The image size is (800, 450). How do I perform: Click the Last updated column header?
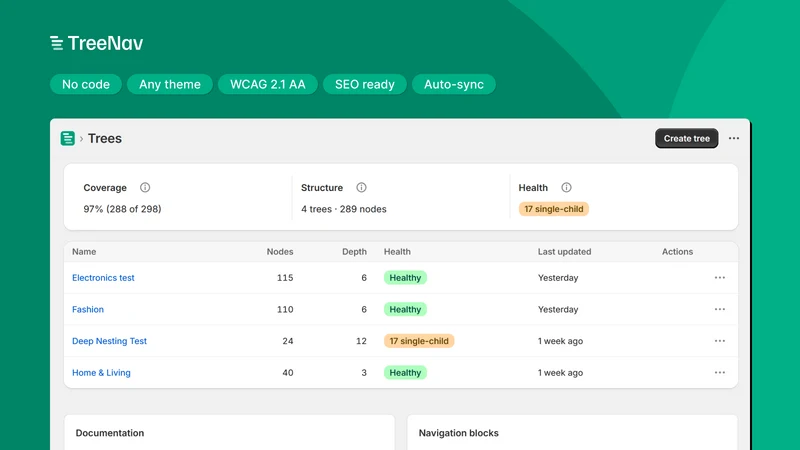pyautogui.click(x=564, y=252)
